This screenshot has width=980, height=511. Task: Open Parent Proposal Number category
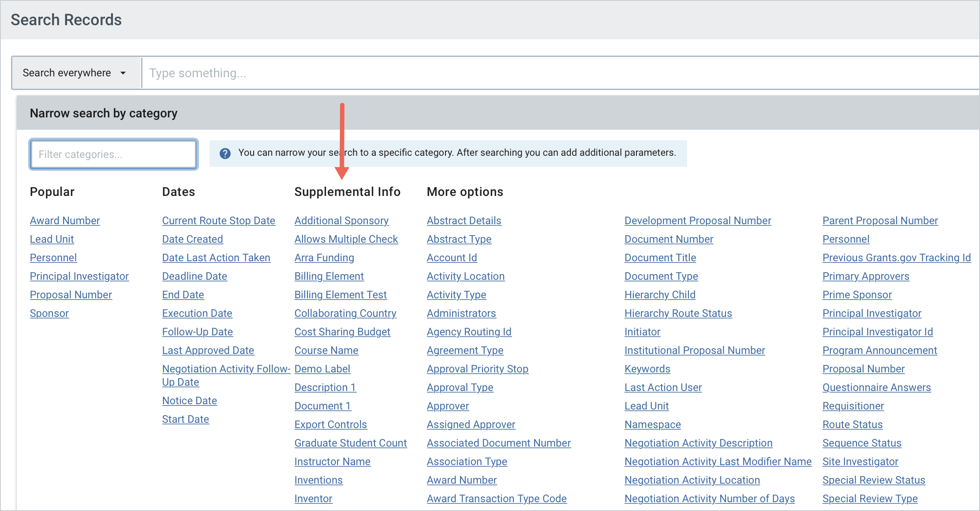(880, 221)
